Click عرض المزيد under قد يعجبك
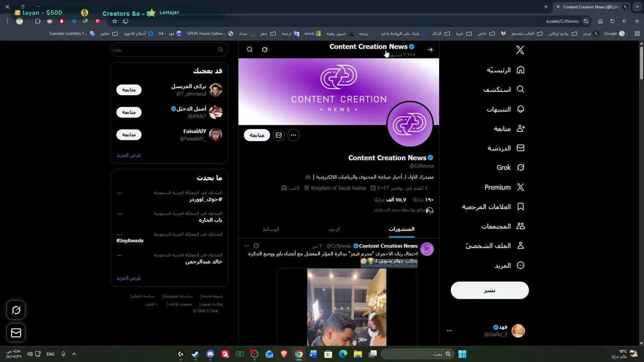Image resolution: width=644 pixels, height=362 pixels. click(x=129, y=155)
